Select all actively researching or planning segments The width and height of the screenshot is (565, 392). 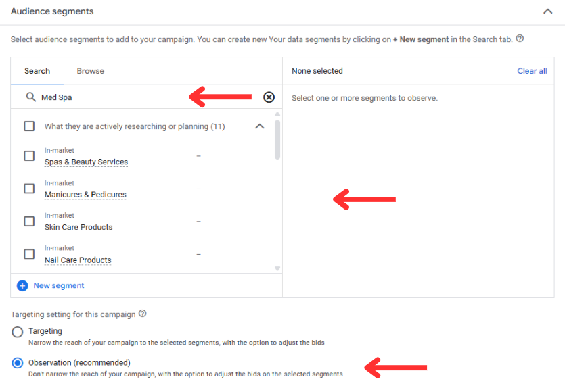pyautogui.click(x=29, y=126)
